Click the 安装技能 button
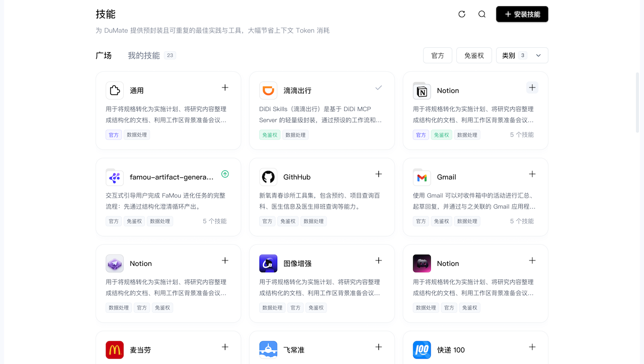This screenshot has width=644, height=364. tap(522, 14)
